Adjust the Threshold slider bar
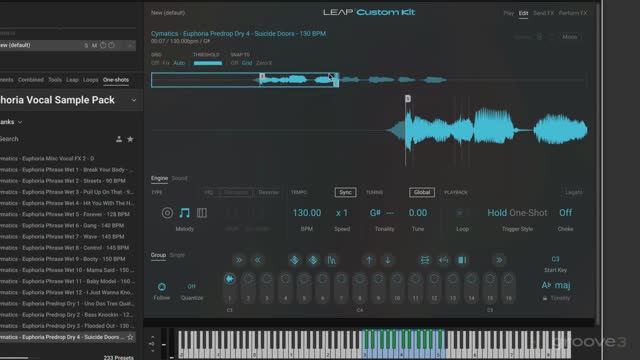This screenshot has height=360, width=640. point(208,63)
